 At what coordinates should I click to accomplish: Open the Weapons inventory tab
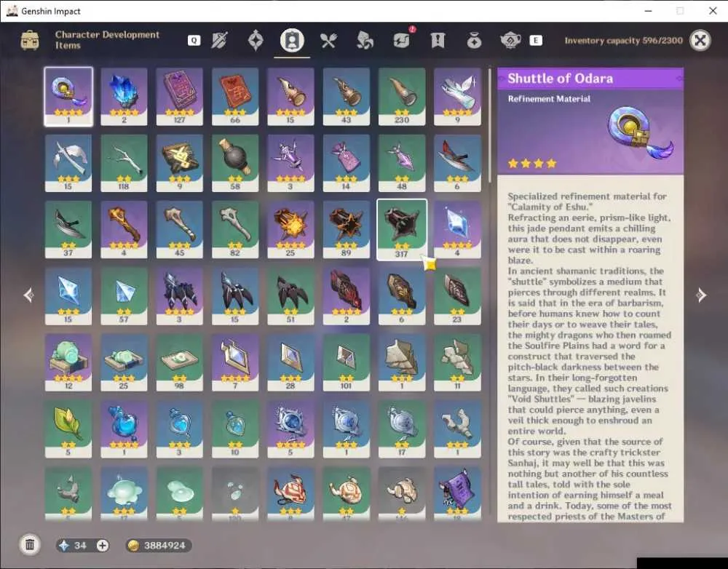(219, 41)
